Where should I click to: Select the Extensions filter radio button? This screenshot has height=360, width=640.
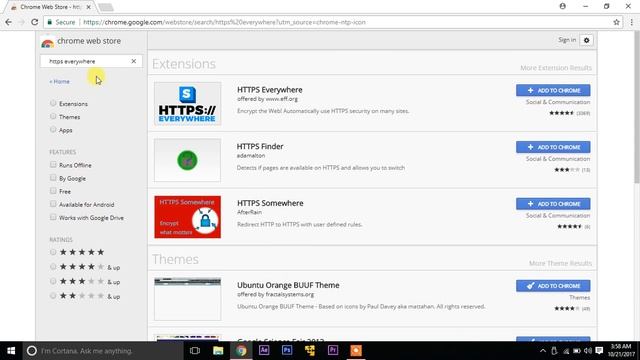point(53,103)
